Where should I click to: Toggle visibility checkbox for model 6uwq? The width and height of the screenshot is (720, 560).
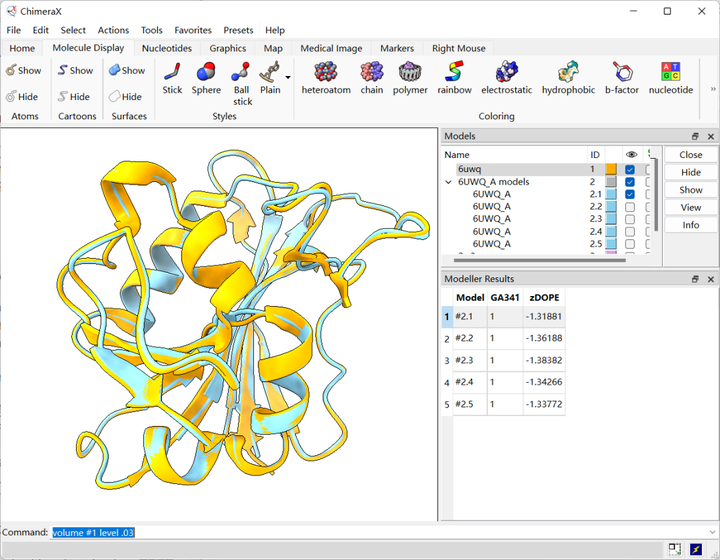pyautogui.click(x=630, y=170)
